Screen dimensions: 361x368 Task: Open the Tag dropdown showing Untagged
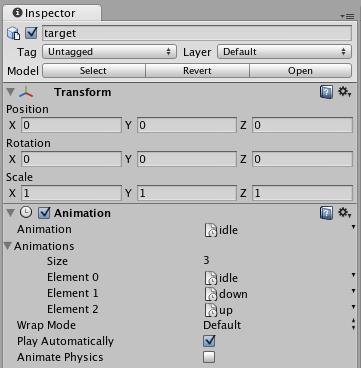tap(109, 52)
